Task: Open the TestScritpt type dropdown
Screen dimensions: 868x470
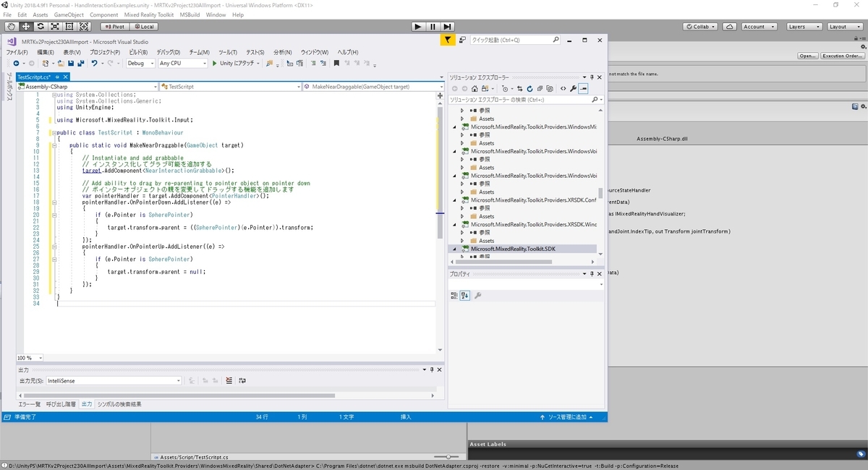Action: tap(230, 87)
